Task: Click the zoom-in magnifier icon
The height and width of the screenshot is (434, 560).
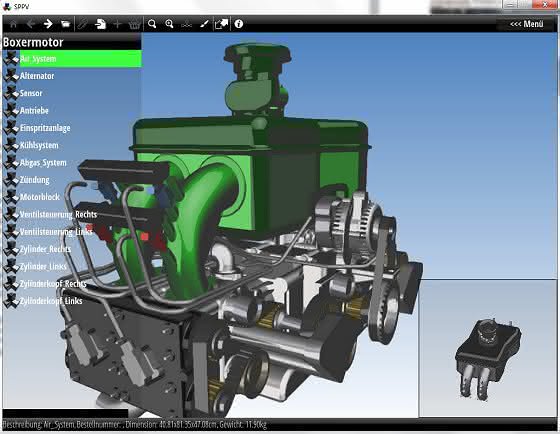Action: pos(169,24)
